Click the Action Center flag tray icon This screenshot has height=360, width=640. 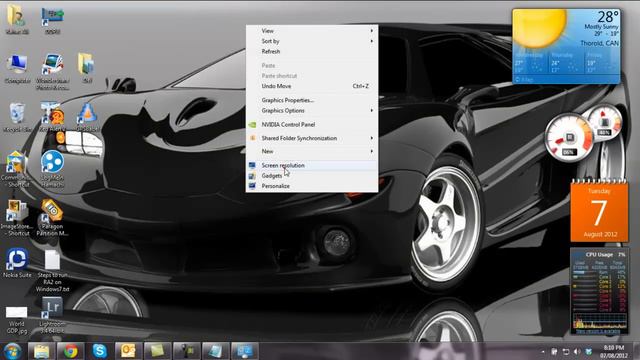pyautogui.click(x=554, y=351)
